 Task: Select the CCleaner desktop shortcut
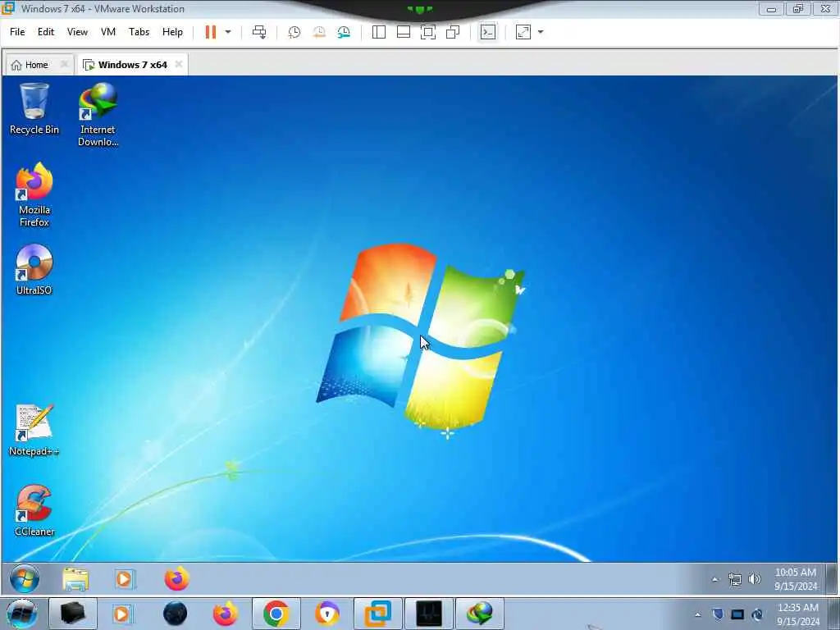point(34,510)
